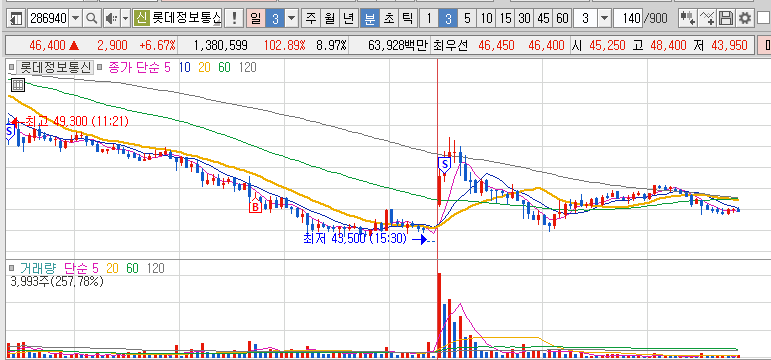Save chart using the floppy disk icon
771x360 pixels.
point(725,19)
